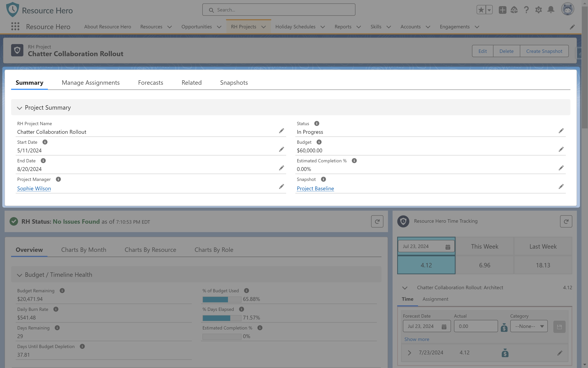Open the Help question mark icon
588x368 pixels.
pyautogui.click(x=526, y=10)
